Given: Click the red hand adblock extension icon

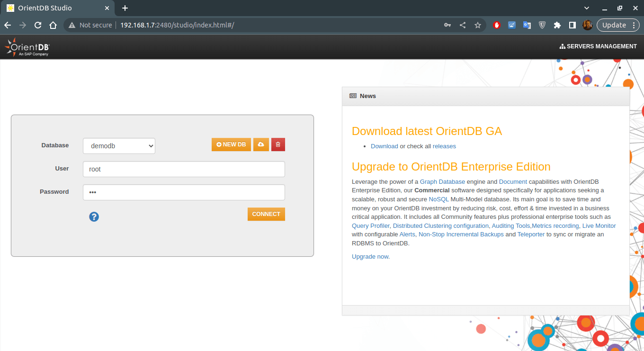Looking at the screenshot, I should [497, 25].
